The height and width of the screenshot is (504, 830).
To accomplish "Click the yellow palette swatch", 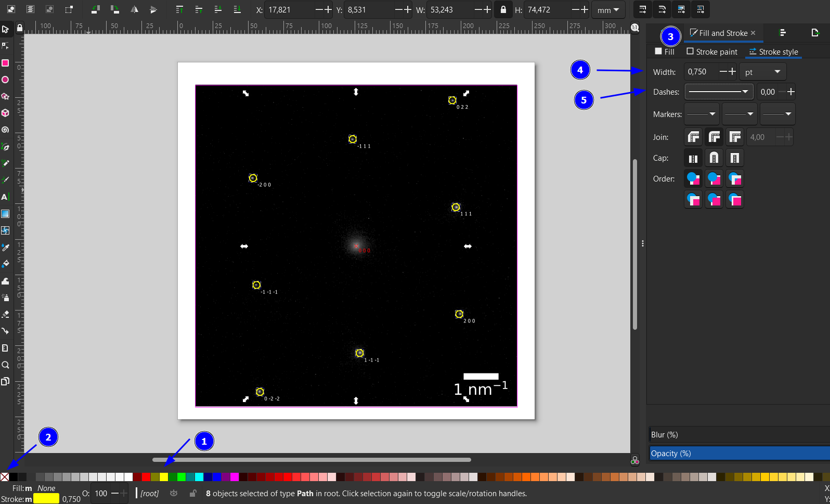I will click(x=164, y=476).
